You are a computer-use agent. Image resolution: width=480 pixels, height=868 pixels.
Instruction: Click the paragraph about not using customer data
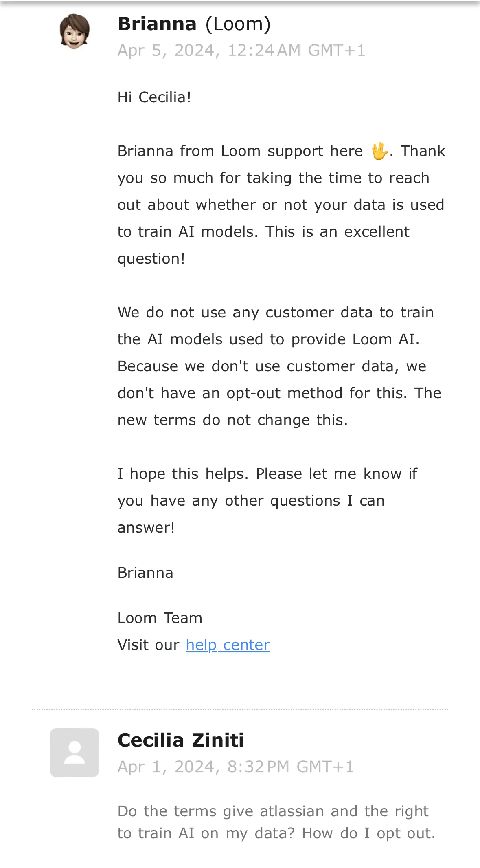(x=280, y=366)
